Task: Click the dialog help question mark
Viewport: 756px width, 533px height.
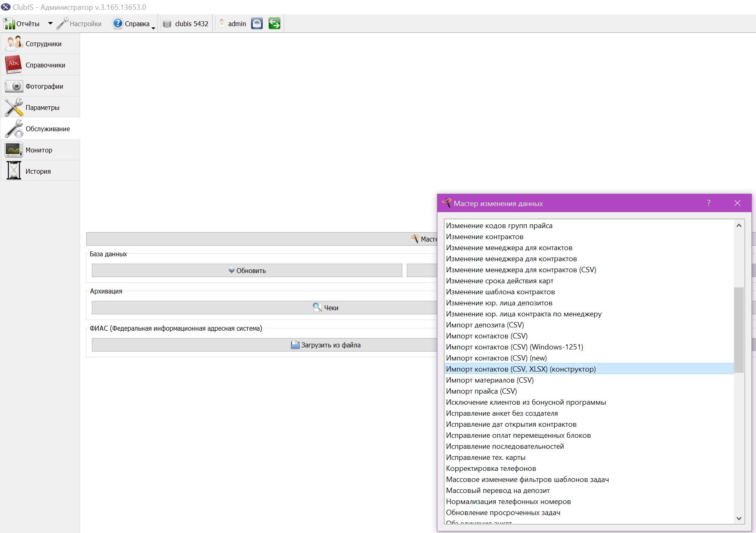Action: point(709,203)
